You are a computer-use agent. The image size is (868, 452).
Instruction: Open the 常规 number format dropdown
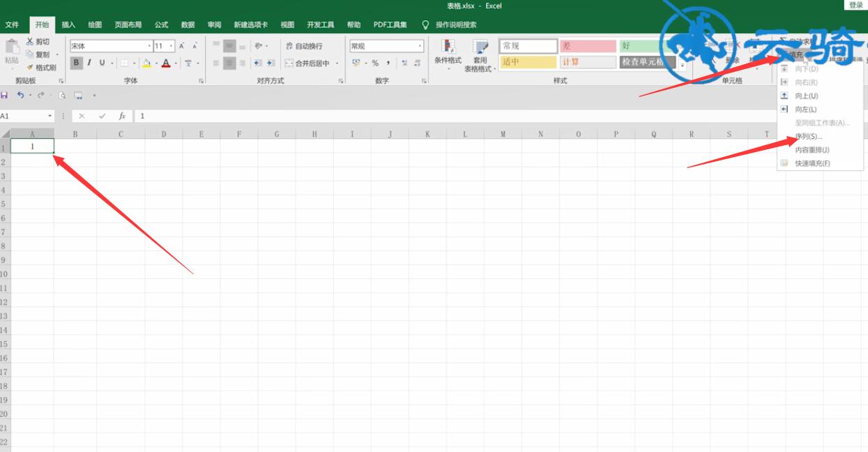(x=420, y=46)
